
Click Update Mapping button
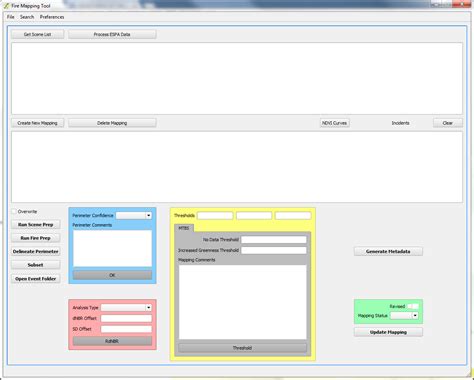coord(388,332)
